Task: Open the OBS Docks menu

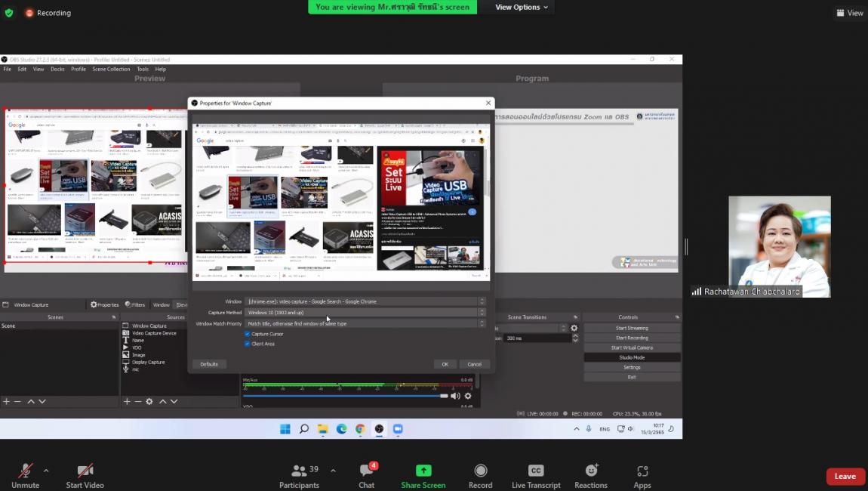Action: (57, 69)
